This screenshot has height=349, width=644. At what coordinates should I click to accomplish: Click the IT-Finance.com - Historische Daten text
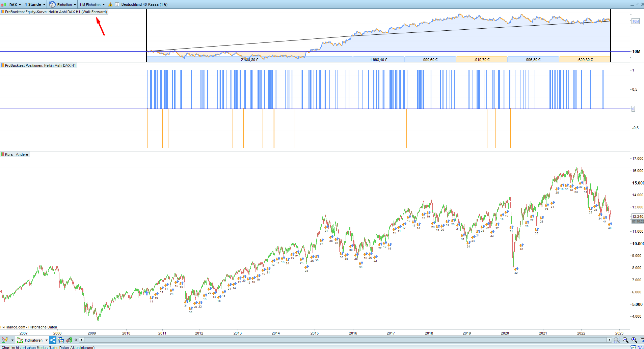[29, 327]
